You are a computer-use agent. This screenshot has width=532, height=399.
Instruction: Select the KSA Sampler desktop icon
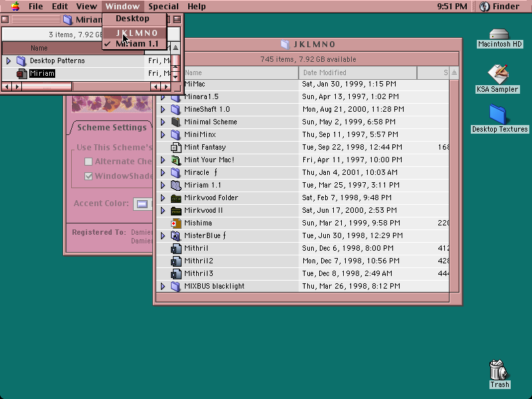(x=497, y=74)
